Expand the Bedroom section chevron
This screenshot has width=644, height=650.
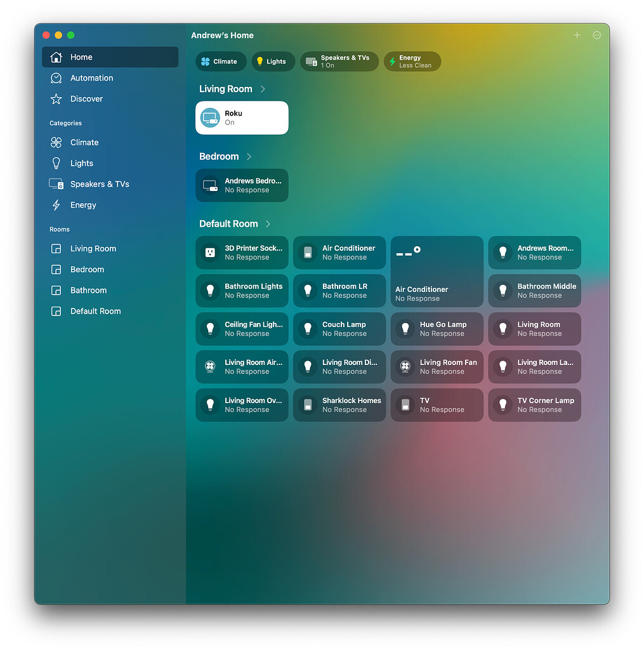pos(249,157)
